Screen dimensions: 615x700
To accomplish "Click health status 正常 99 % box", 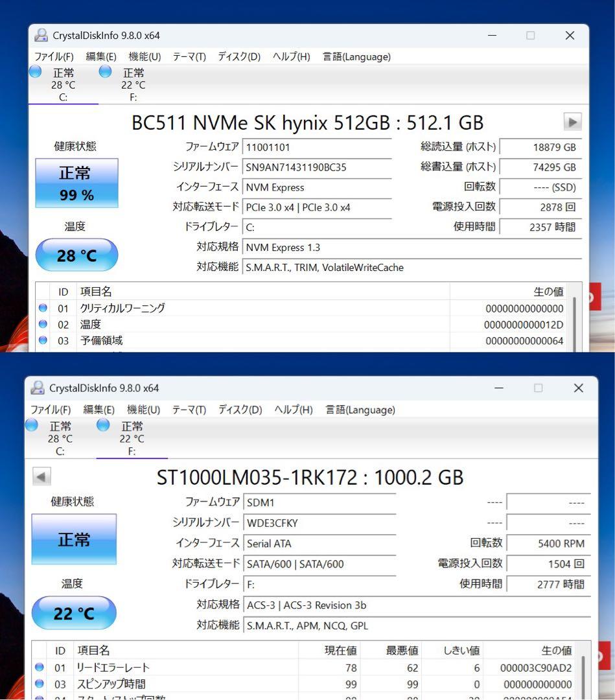I will point(76,183).
